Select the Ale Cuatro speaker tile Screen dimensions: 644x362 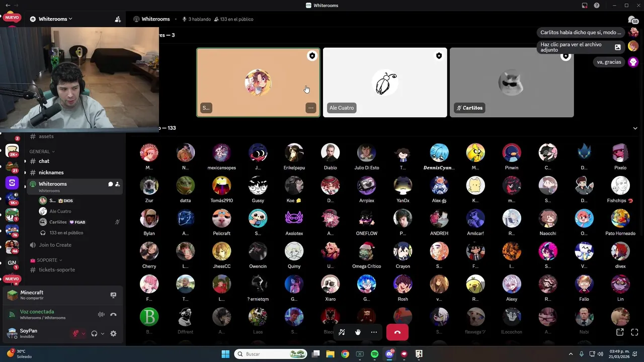pos(385,82)
